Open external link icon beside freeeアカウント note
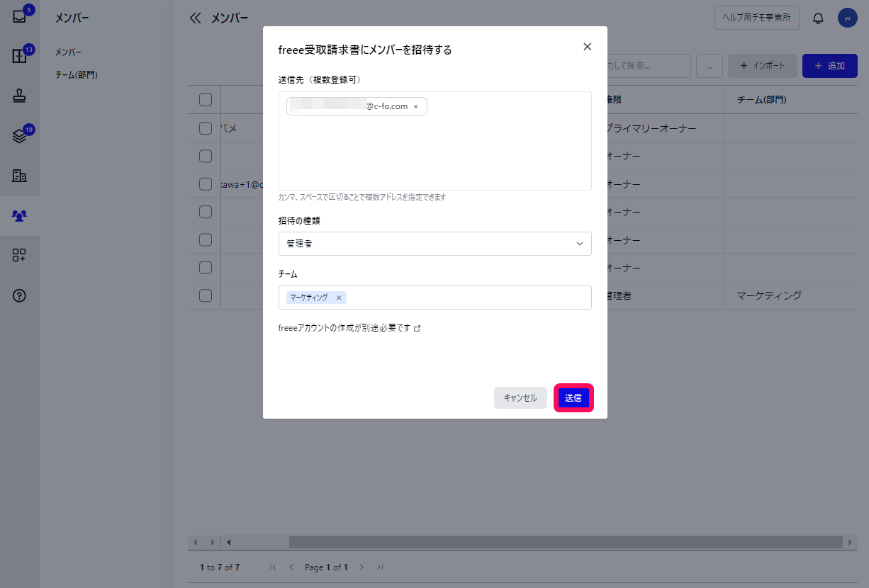This screenshot has width=869, height=588. 417,329
